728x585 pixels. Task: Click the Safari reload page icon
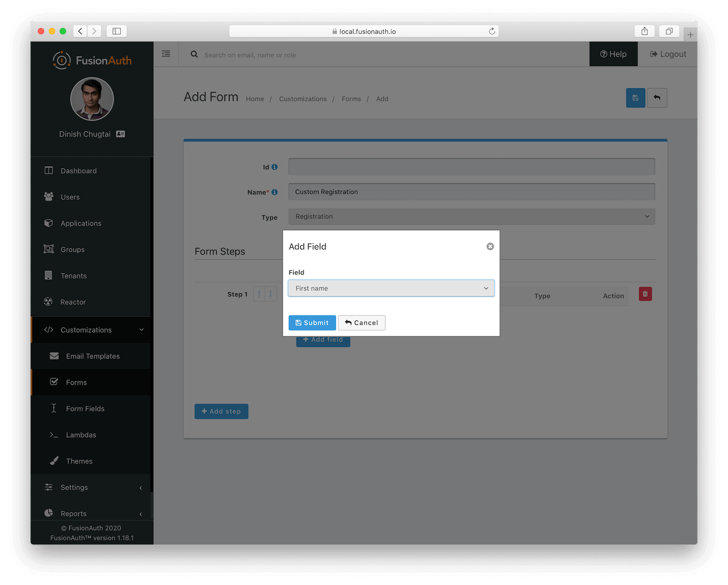(x=492, y=31)
